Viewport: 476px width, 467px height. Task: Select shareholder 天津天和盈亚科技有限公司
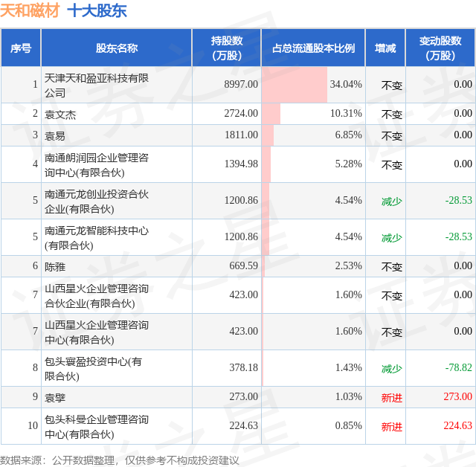[x=97, y=85]
